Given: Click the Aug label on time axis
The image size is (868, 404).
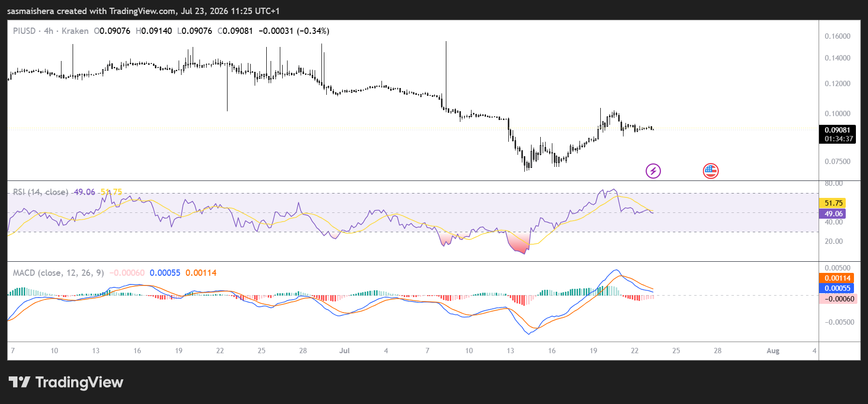Looking at the screenshot, I should pos(773,351).
